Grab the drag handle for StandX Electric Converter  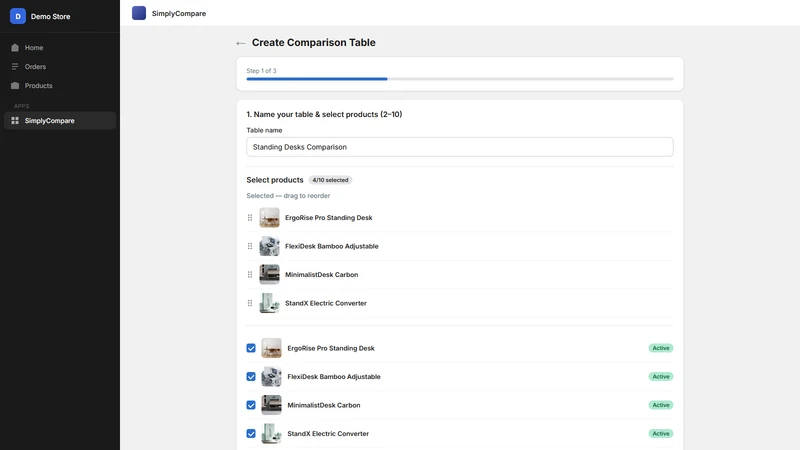[250, 303]
